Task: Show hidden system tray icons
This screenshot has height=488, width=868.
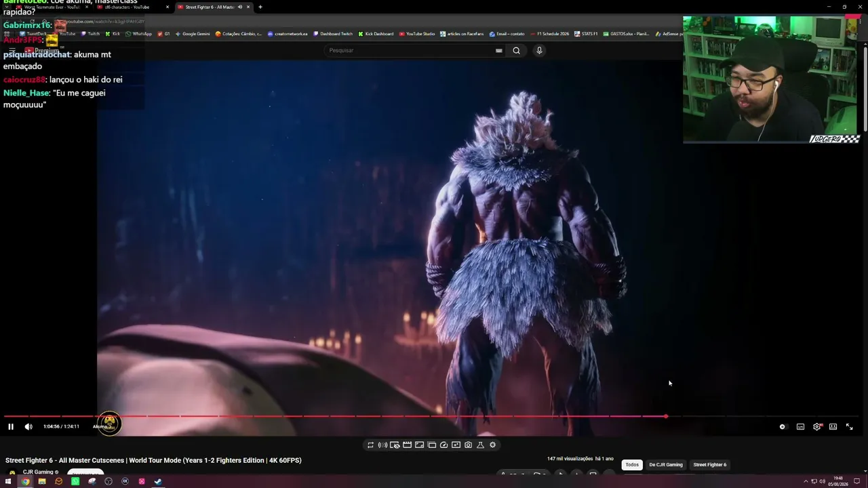Action: point(806,482)
